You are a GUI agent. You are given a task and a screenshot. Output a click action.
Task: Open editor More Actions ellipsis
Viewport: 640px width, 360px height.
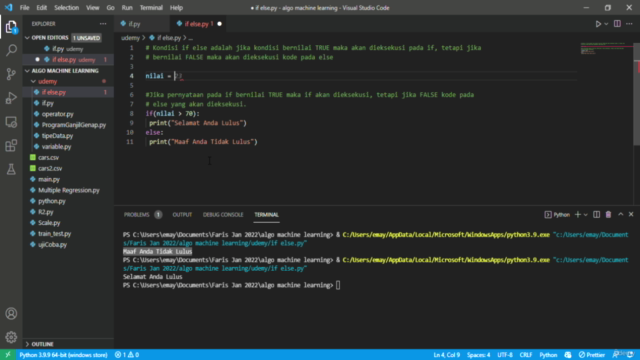coord(629,24)
